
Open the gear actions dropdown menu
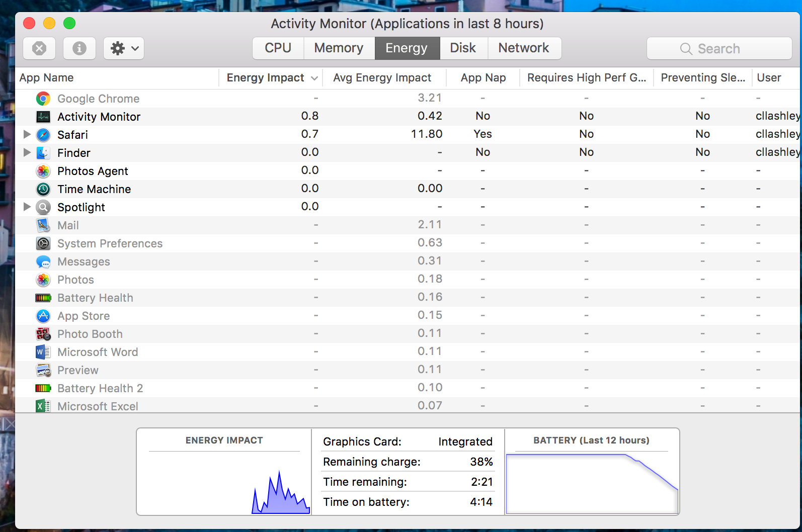pos(124,48)
